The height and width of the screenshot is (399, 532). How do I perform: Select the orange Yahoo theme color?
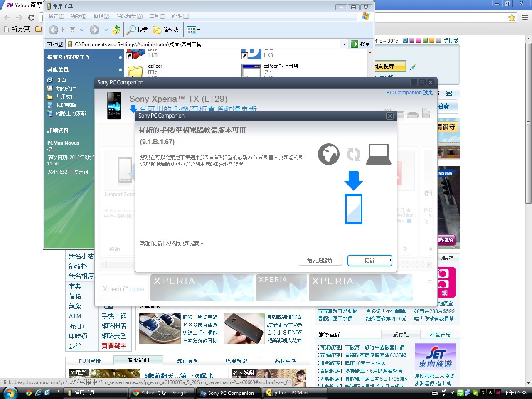tap(432, 40)
